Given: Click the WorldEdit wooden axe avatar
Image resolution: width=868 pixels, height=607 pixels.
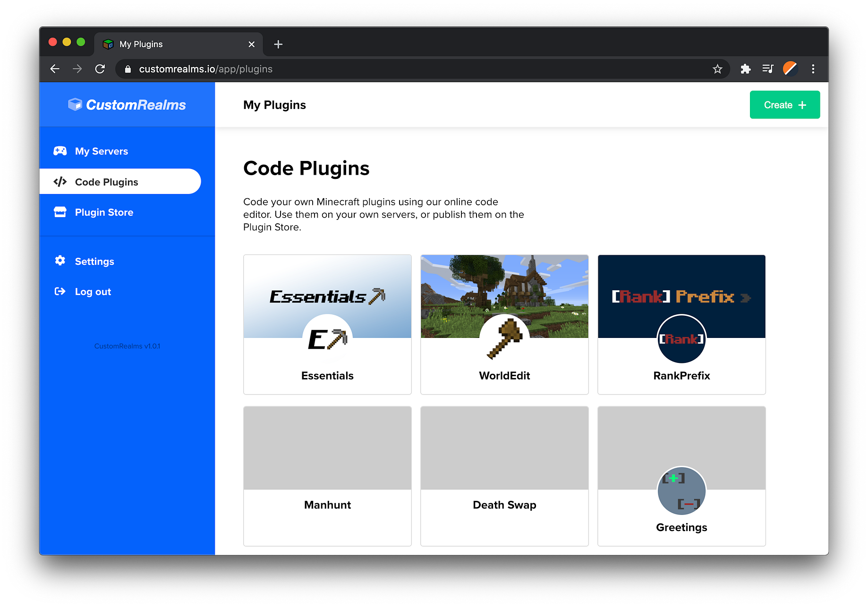Looking at the screenshot, I should pos(504,338).
